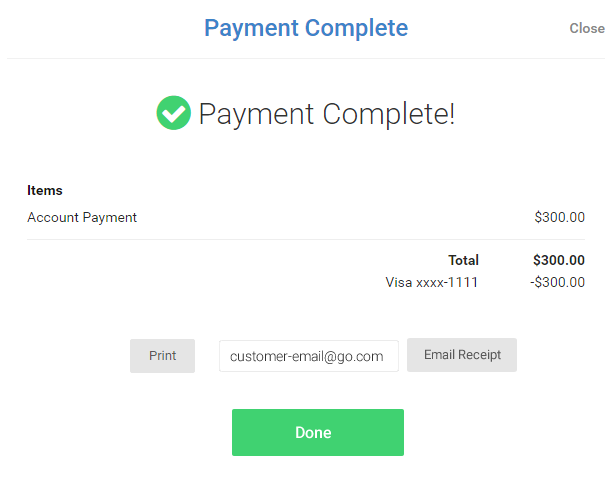Focus the customer email address field
616x491 pixels.
click(x=309, y=356)
